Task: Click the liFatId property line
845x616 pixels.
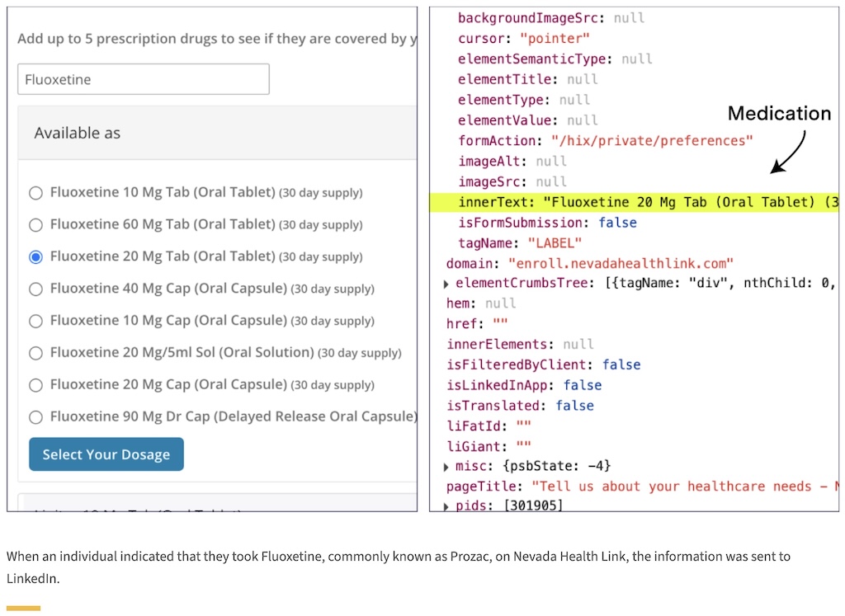Action: [x=489, y=426]
